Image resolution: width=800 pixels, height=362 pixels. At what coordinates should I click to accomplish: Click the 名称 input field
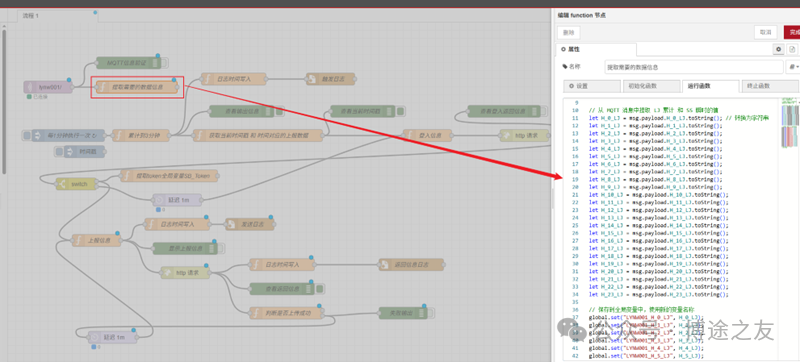click(694, 67)
